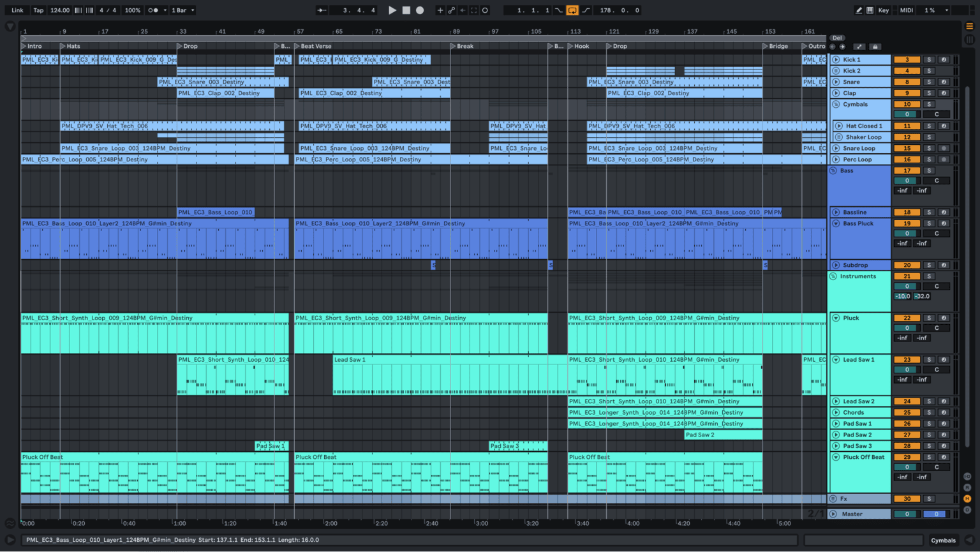980x552 pixels.
Task: Solo the Fx group track
Action: (x=929, y=499)
